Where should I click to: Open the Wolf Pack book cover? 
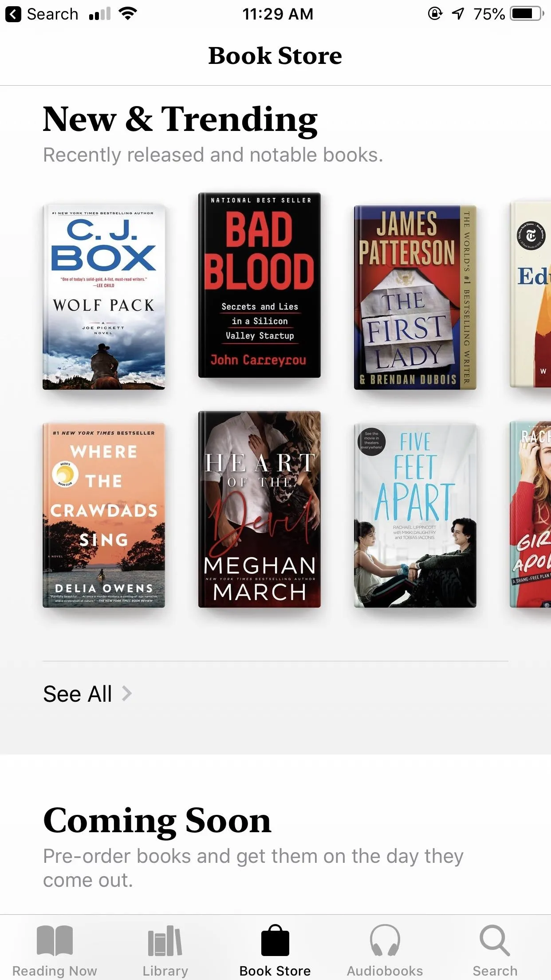coord(104,296)
